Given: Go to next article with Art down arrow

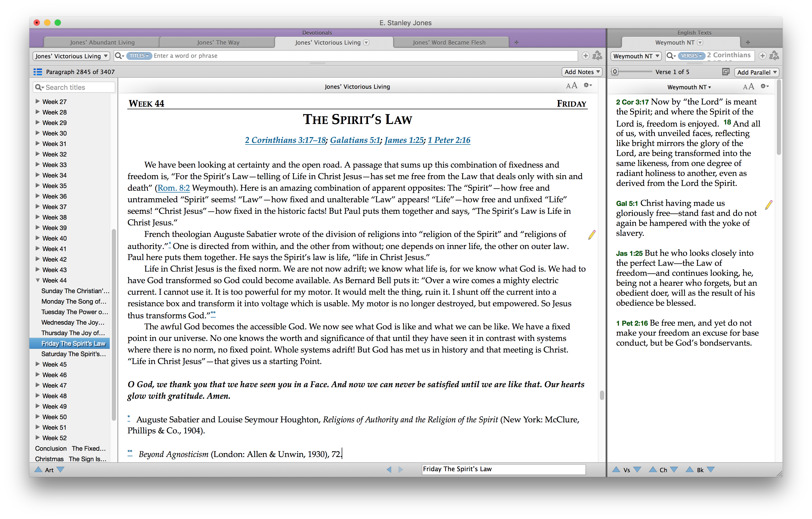Looking at the screenshot, I should 60,469.
